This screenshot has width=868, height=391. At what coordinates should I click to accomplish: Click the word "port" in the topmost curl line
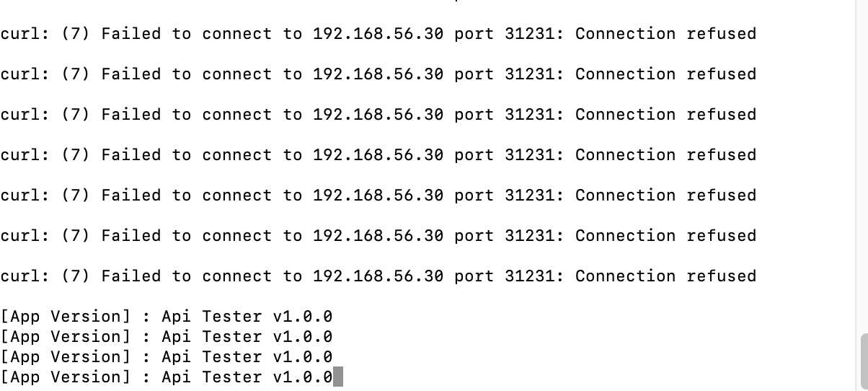tap(474, 34)
